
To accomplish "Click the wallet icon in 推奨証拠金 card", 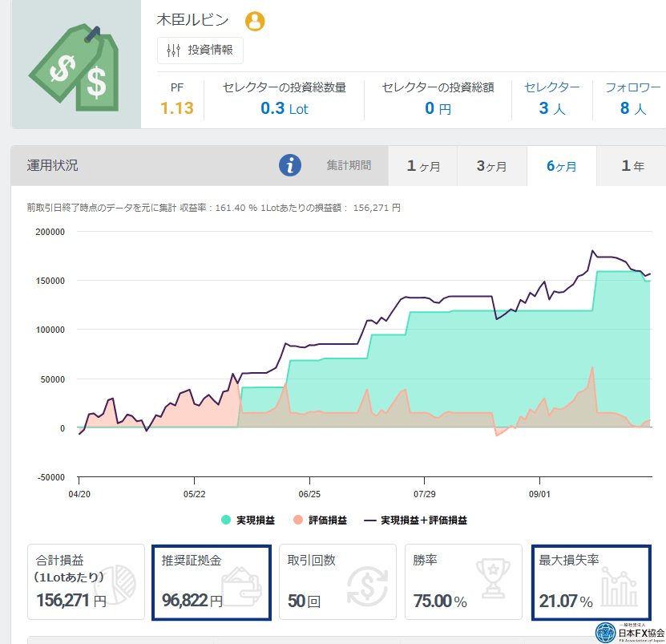I will [240, 586].
